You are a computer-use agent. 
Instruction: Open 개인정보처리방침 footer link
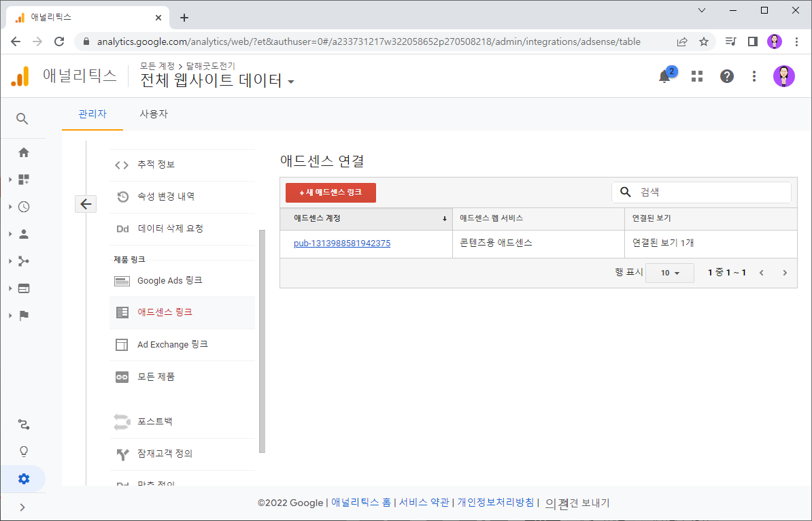tap(495, 503)
